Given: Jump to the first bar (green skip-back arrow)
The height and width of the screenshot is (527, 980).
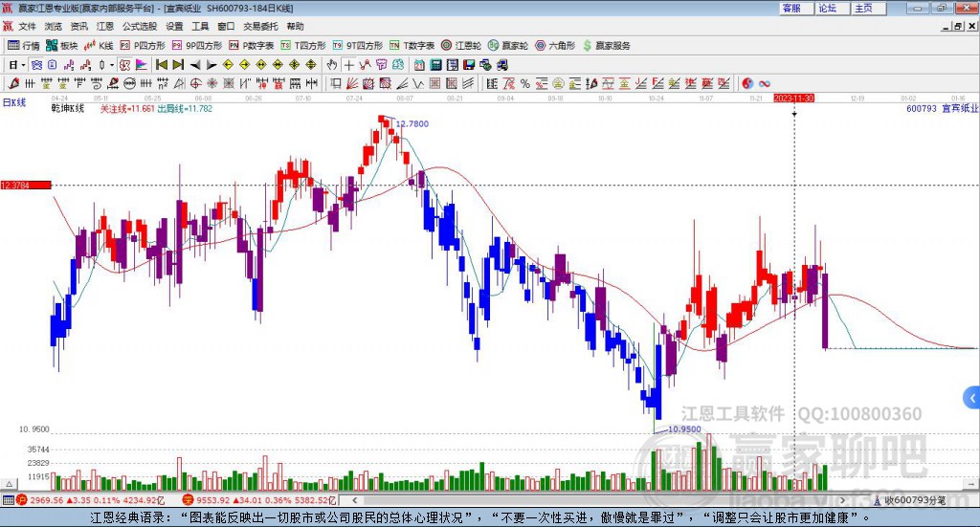Looking at the screenshot, I should pyautogui.click(x=161, y=65).
